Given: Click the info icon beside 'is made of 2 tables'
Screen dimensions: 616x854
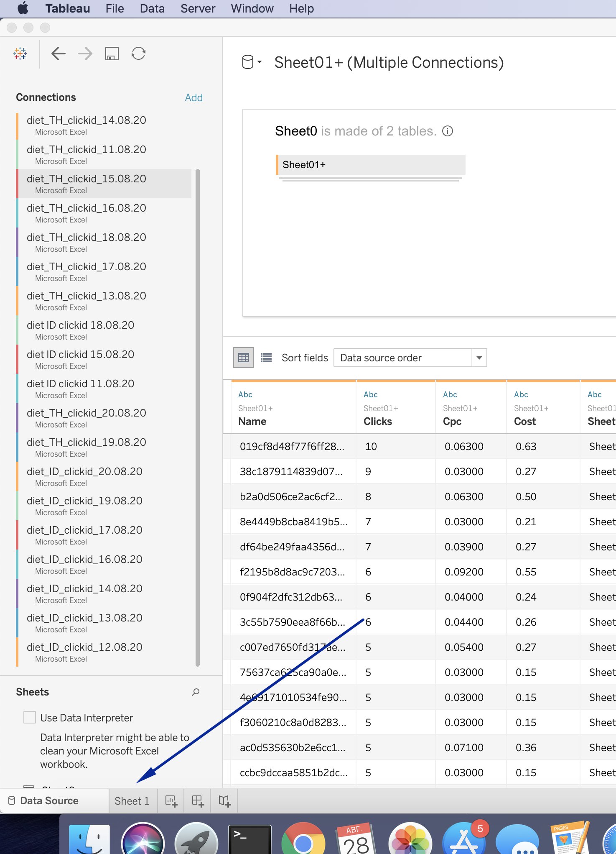Looking at the screenshot, I should 448,131.
